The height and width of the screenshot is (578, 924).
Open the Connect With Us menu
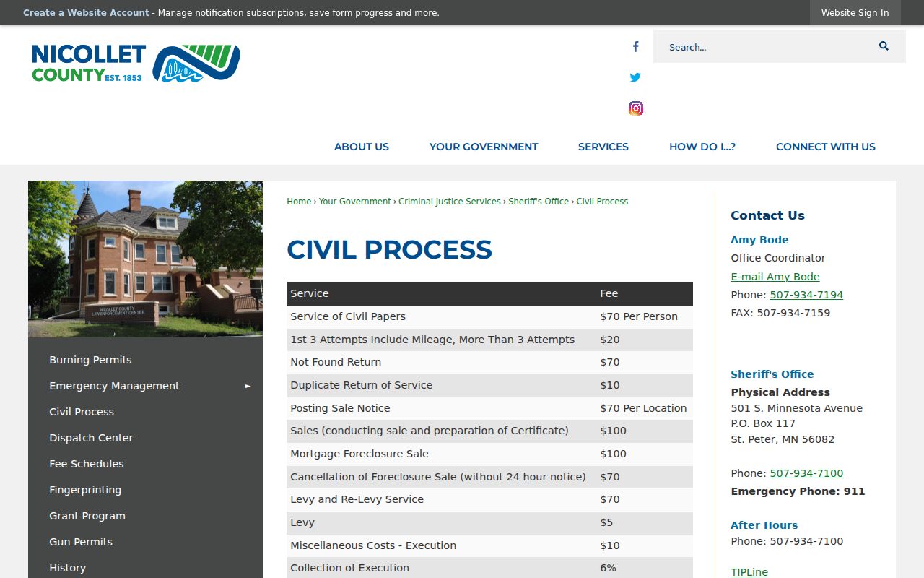[826, 147]
